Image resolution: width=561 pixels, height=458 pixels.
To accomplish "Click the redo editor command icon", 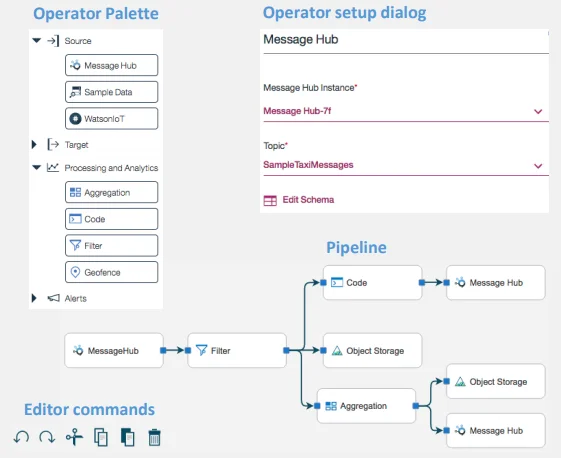I will click(47, 437).
